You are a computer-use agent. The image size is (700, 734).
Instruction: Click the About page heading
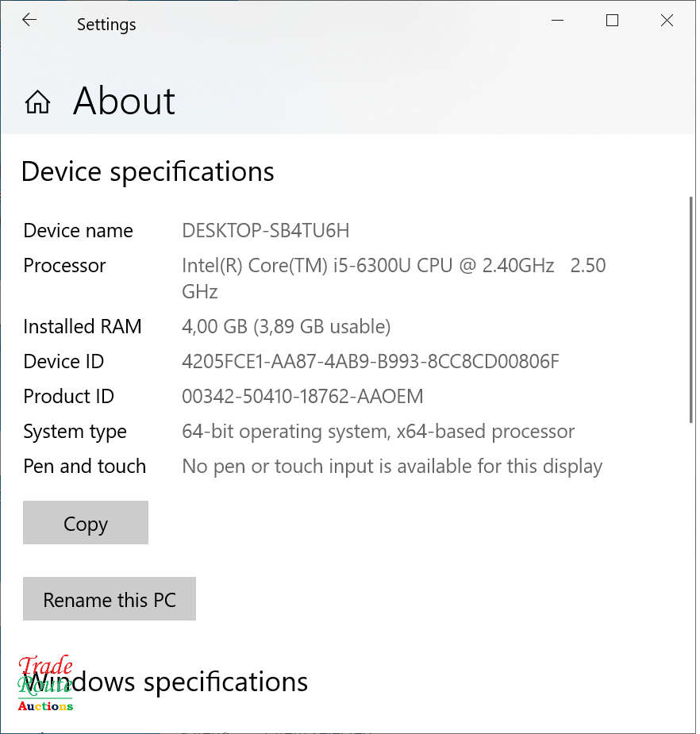[x=123, y=102]
